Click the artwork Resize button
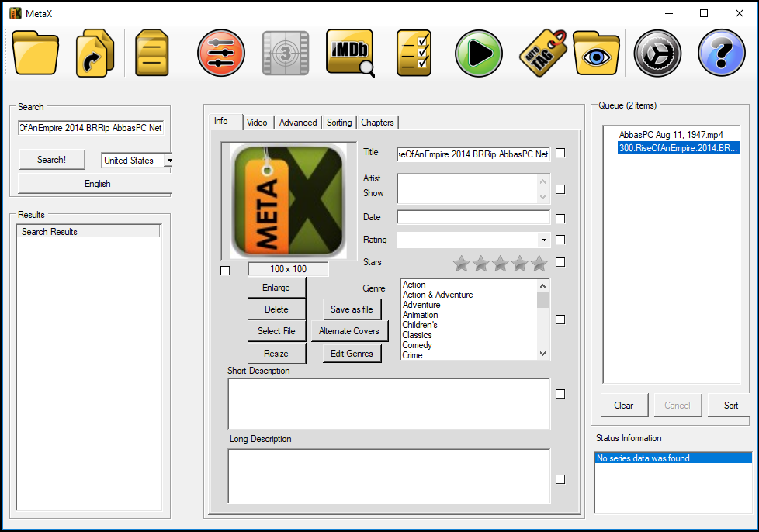Screen dimensions: 759x532 (x=276, y=353)
